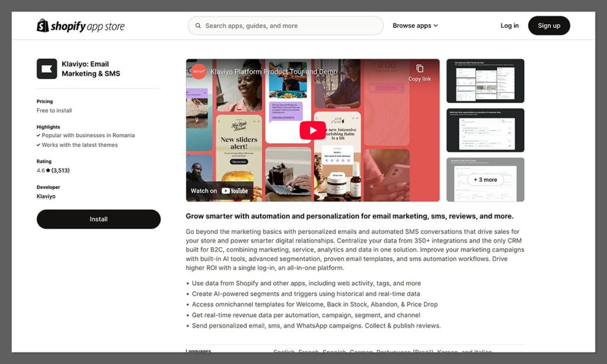Select the Pricing section label
Image resolution: width=607 pixels, height=364 pixels.
pos(44,101)
